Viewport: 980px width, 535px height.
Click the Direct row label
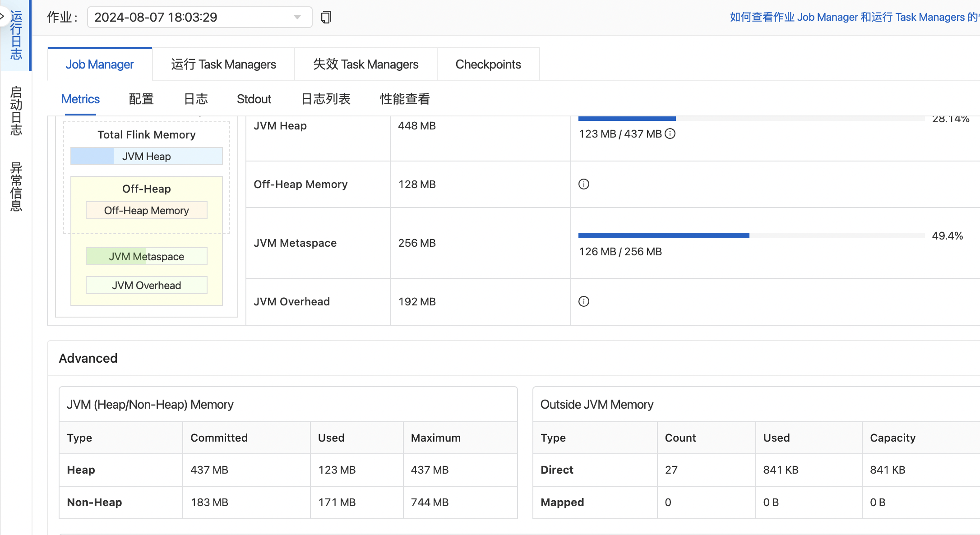(557, 470)
